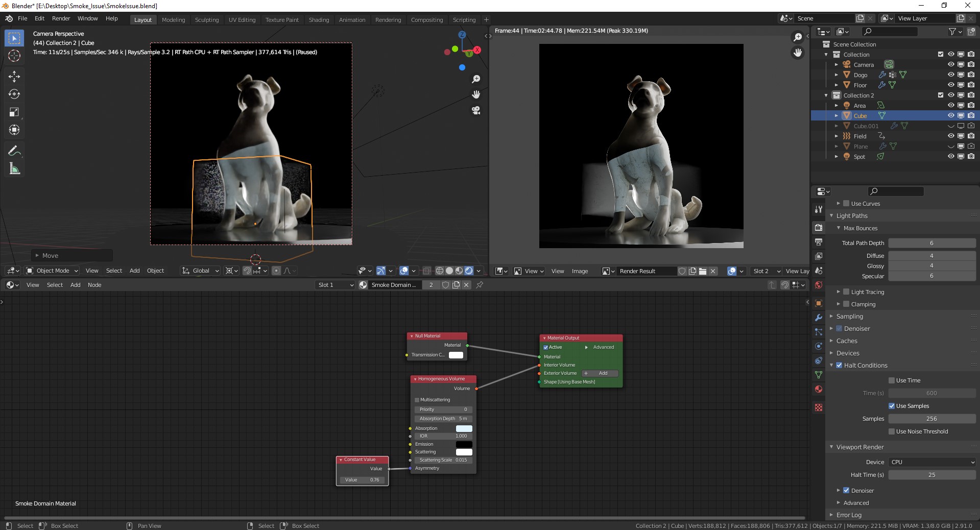Open the Render menu
This screenshot has height=530, width=980.
coord(61,18)
